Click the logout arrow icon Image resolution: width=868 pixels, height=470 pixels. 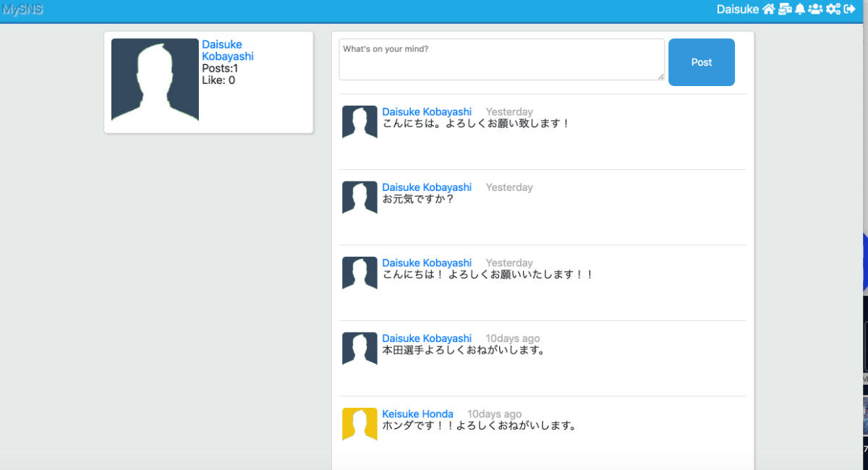(x=850, y=9)
